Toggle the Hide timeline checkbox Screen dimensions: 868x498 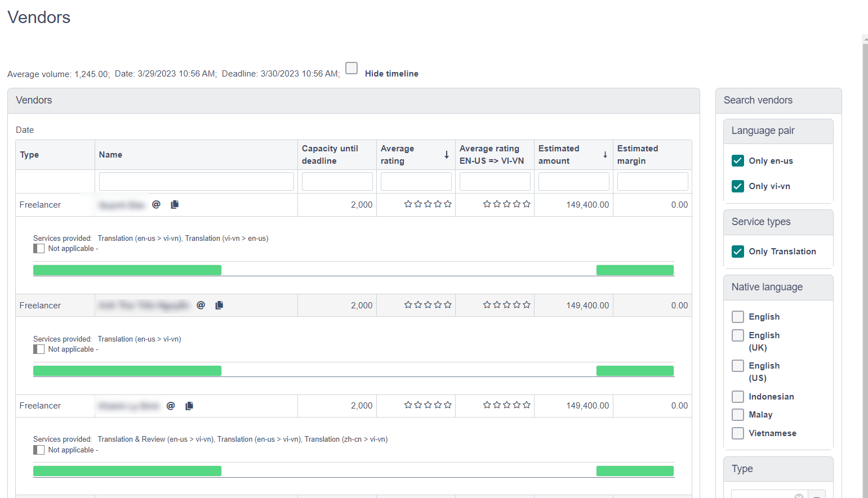[351, 68]
